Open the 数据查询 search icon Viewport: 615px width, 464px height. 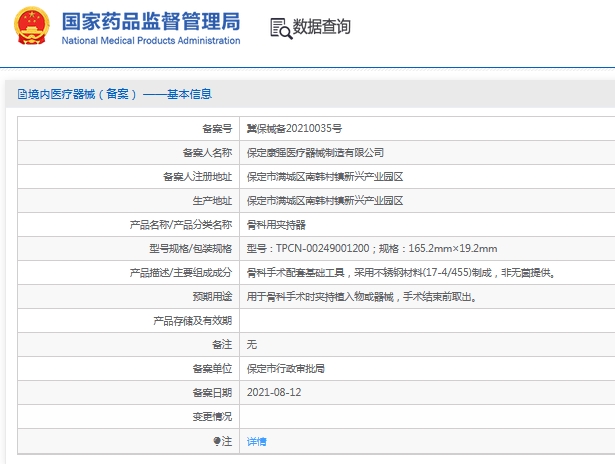(281, 29)
